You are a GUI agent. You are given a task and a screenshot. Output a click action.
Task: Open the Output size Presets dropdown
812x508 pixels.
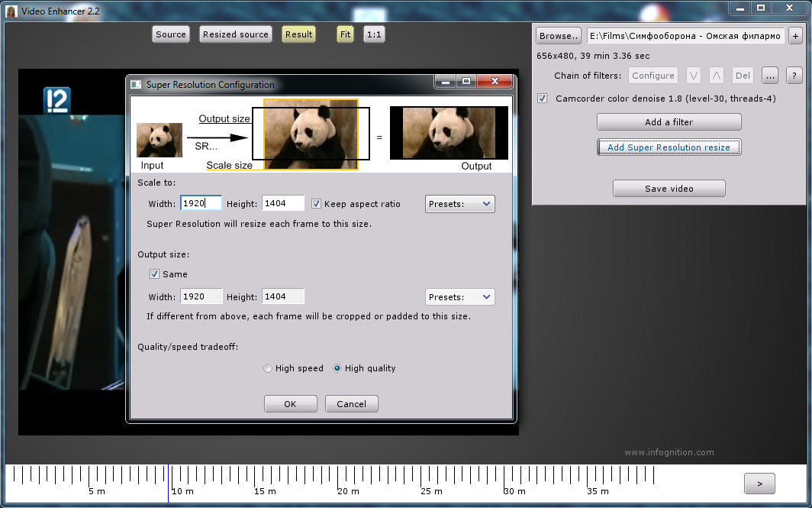(459, 297)
